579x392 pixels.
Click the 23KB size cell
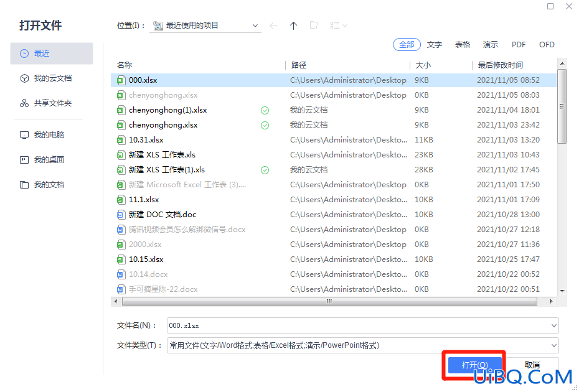tap(423, 155)
